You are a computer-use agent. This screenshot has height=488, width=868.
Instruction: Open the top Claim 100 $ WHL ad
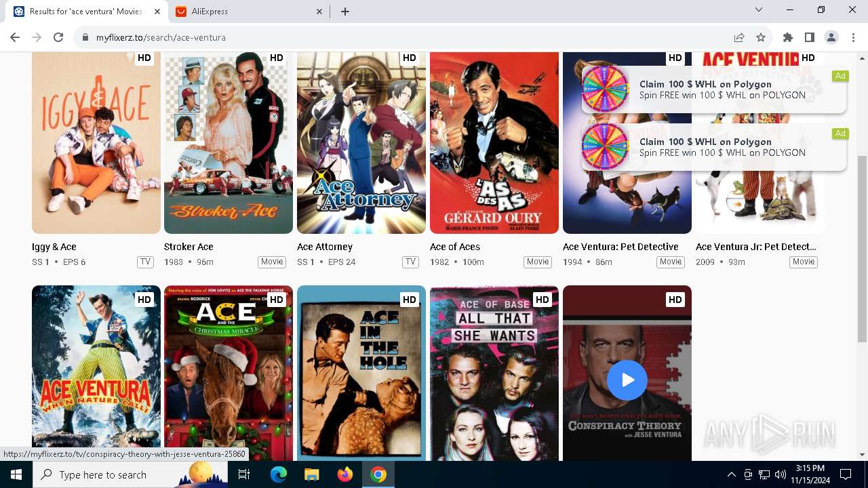tap(714, 89)
